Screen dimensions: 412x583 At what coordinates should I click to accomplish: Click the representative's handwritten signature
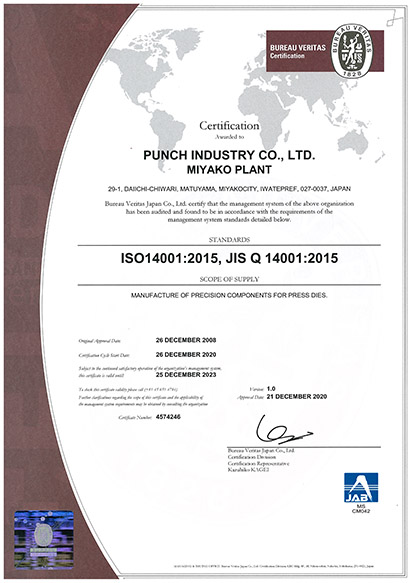(x=283, y=429)
